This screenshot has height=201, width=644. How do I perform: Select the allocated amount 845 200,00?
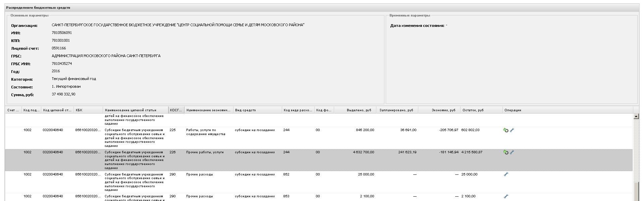[365, 130]
